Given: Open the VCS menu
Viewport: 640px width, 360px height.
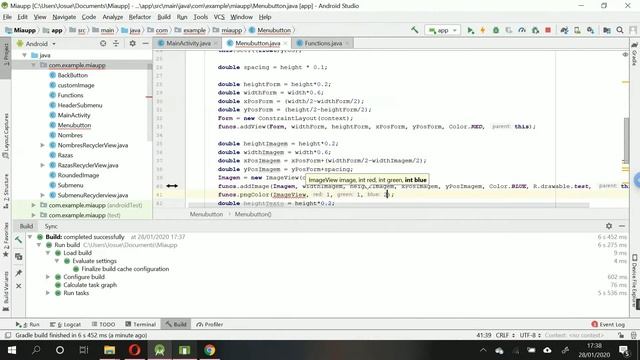Looking at the screenshot, I should (219, 17).
